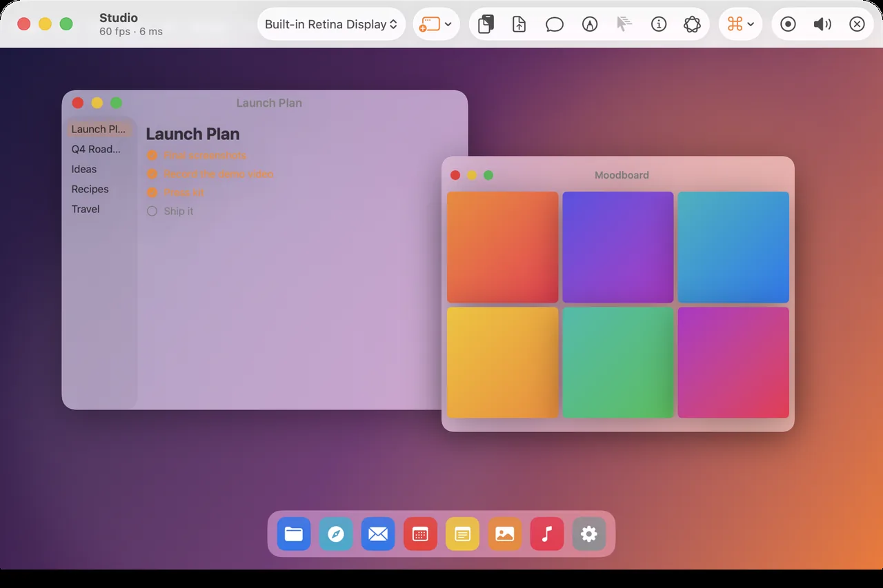
Task: Click the pen markup circle icon
Action: [x=590, y=24]
